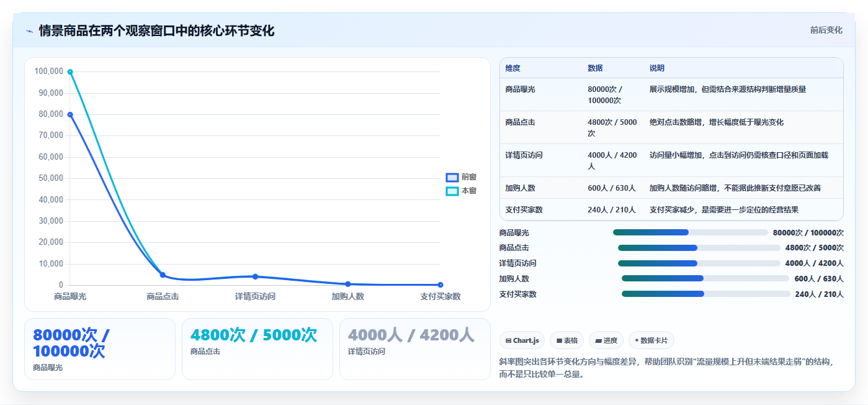
Task: Click the 前后变化 badge in the header
Action: pos(826,30)
